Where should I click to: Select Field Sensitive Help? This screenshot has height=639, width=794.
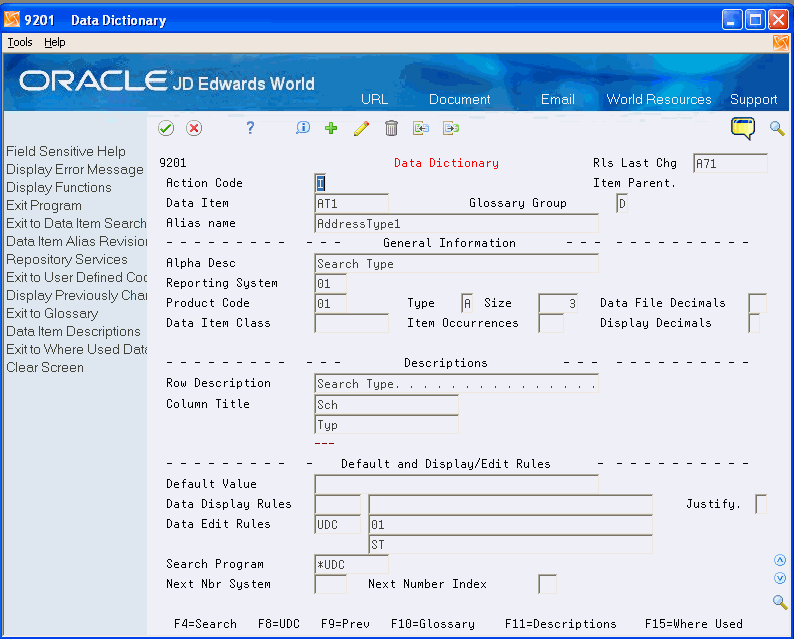pos(66,151)
